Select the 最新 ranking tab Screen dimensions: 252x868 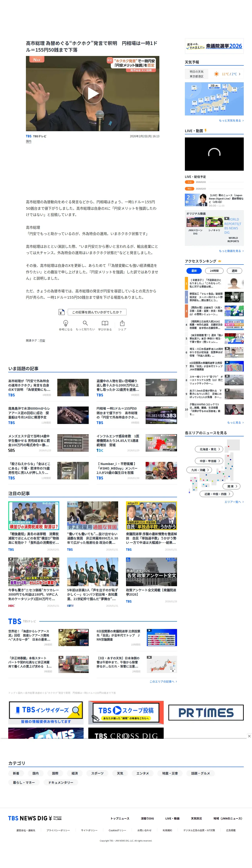tap(194, 271)
